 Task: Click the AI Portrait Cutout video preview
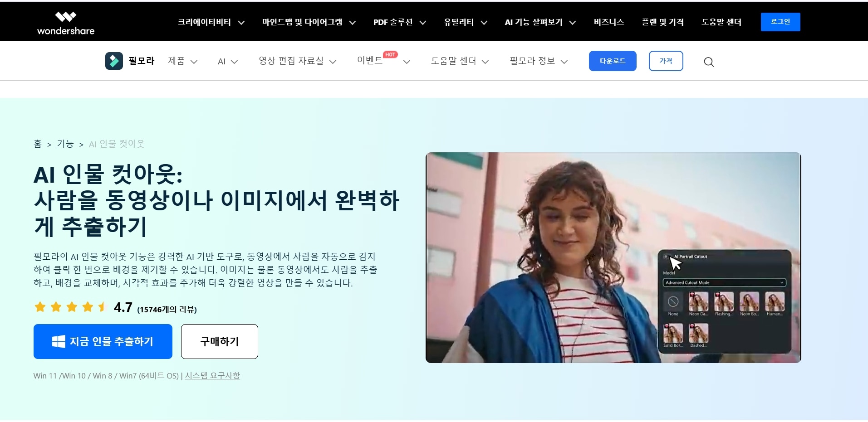point(613,257)
